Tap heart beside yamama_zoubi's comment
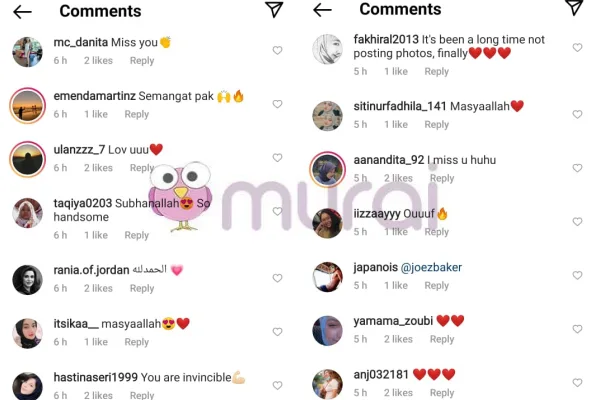Viewport: 600px width, 400px height. (577, 329)
